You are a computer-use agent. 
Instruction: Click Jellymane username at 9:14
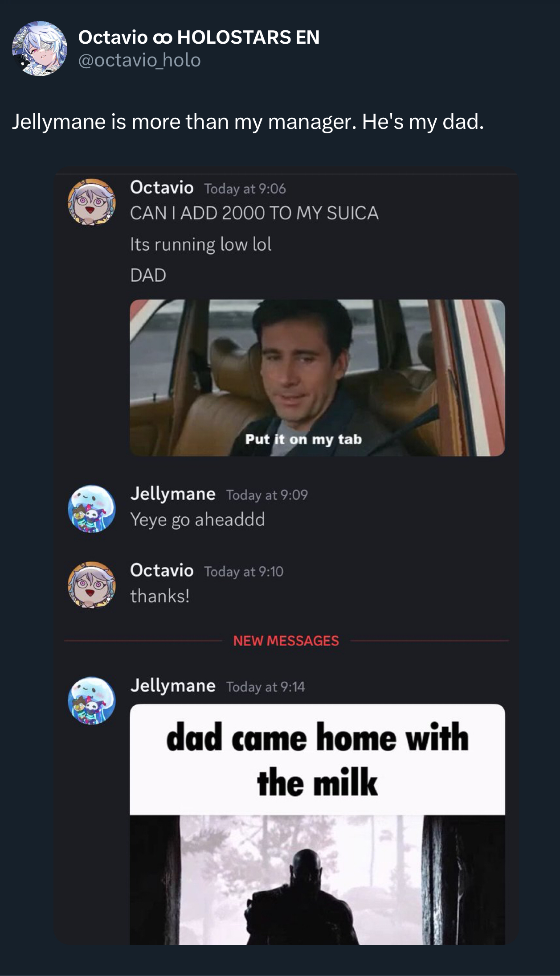pos(173,685)
